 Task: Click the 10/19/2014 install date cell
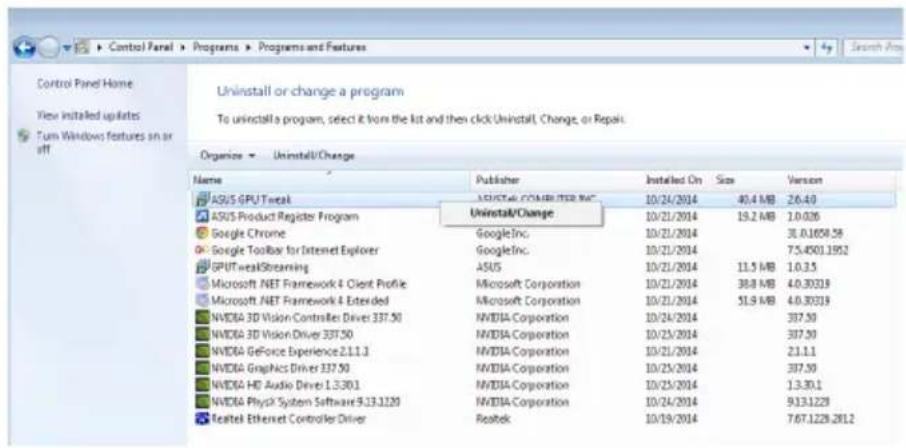click(671, 419)
